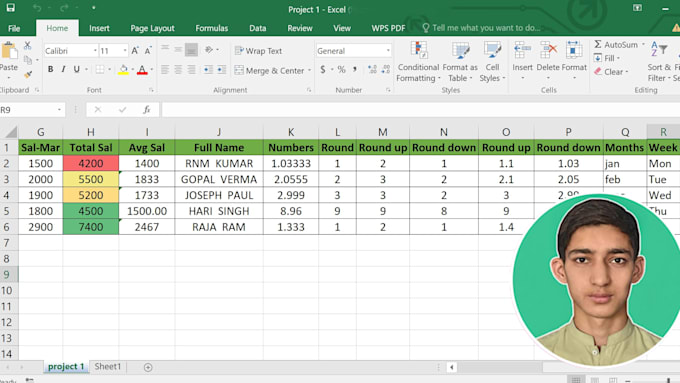Apply accounting dollar format
The height and width of the screenshot is (383, 680).
(x=323, y=69)
